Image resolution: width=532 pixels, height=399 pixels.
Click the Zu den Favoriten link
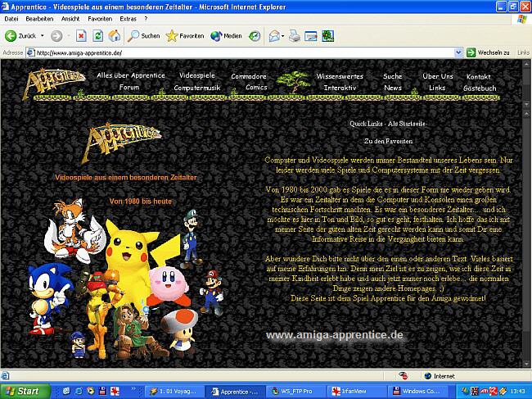tap(389, 141)
